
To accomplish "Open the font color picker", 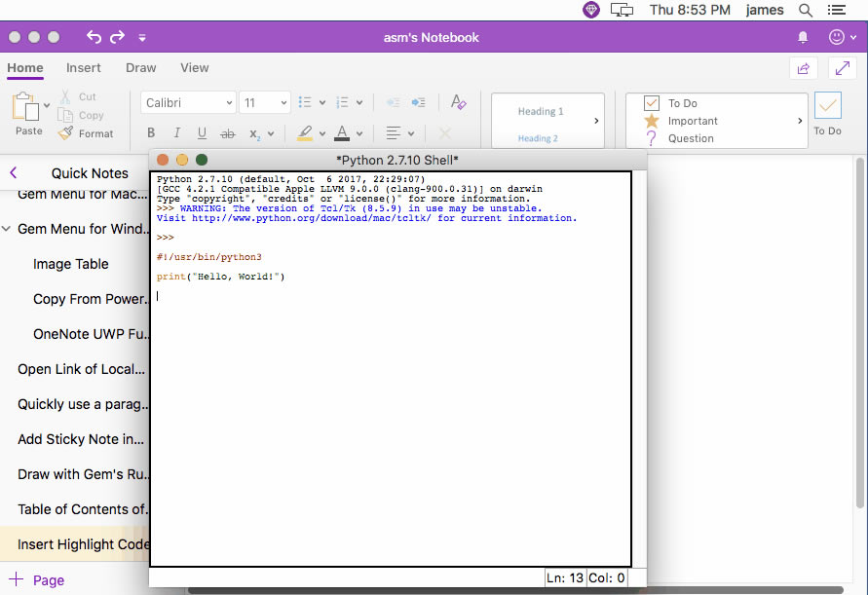I will [340, 133].
